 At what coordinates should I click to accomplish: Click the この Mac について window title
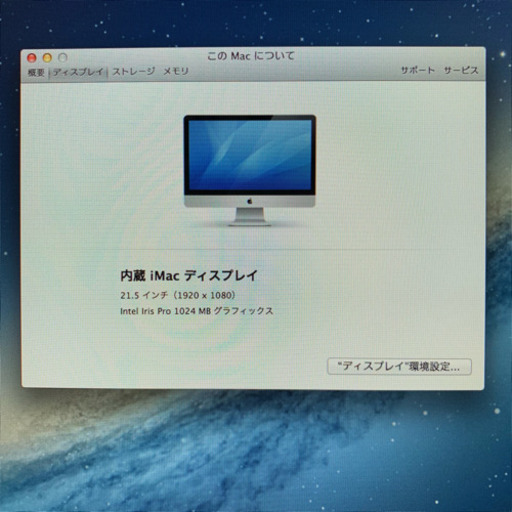(251, 56)
